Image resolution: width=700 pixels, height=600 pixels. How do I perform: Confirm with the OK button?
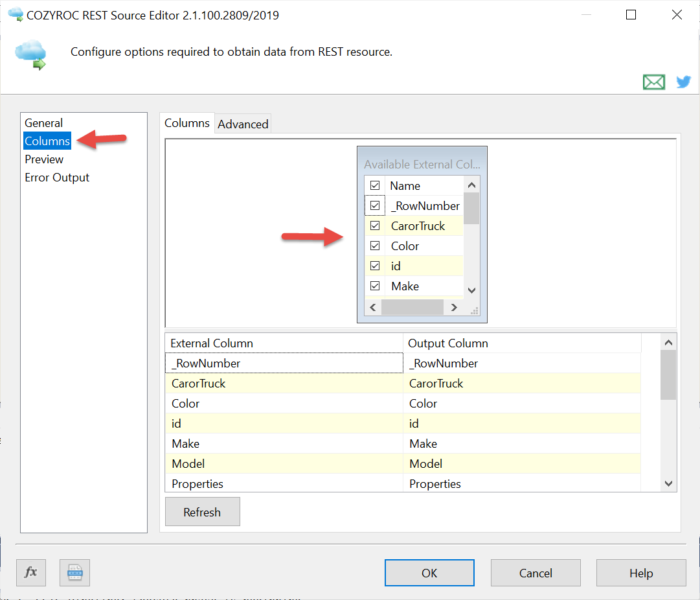click(429, 573)
